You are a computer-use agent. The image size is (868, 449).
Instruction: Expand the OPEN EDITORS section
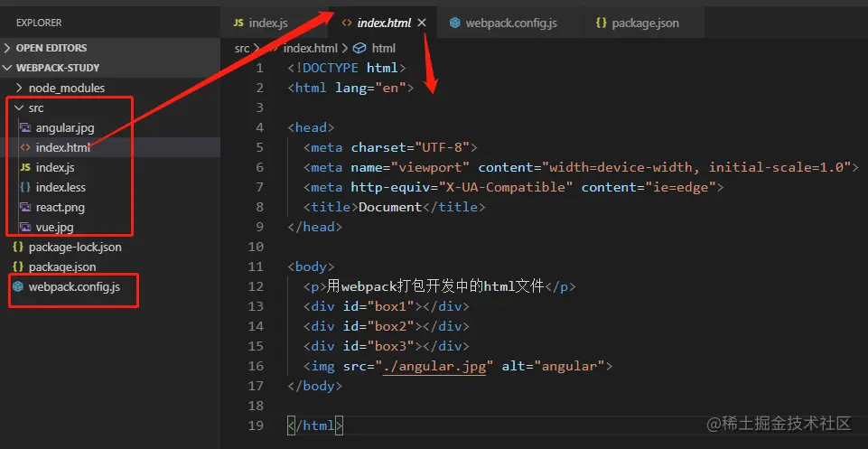point(111,48)
